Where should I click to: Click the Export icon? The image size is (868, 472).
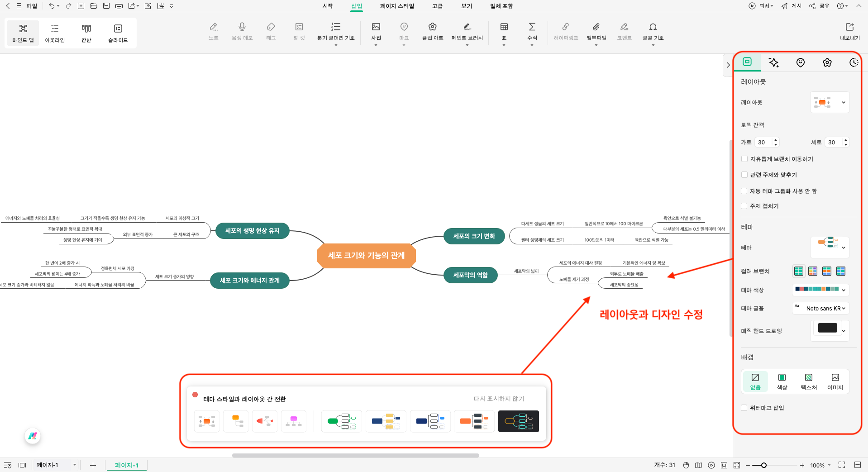[849, 32]
